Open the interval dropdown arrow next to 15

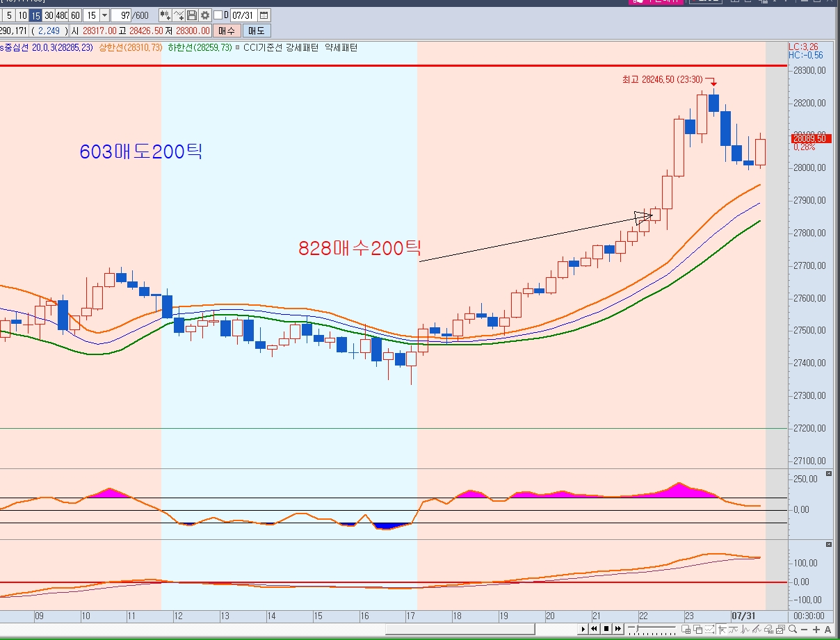pyautogui.click(x=104, y=15)
